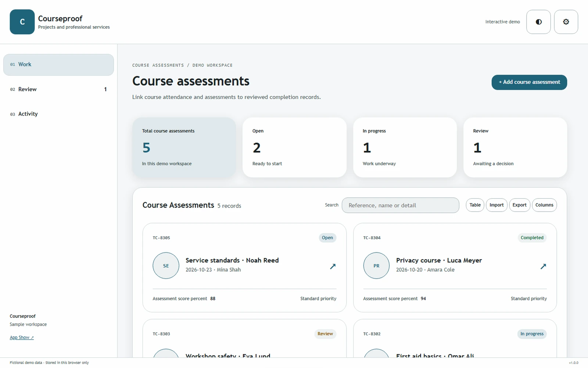Click the reference TC-8302
The height and width of the screenshot is (368, 588).
[x=372, y=334]
